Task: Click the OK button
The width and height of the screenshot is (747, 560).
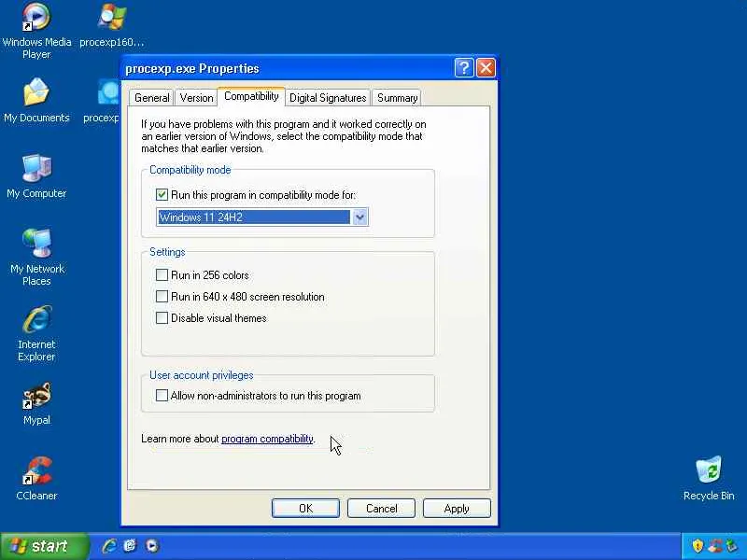Action: tap(305, 508)
